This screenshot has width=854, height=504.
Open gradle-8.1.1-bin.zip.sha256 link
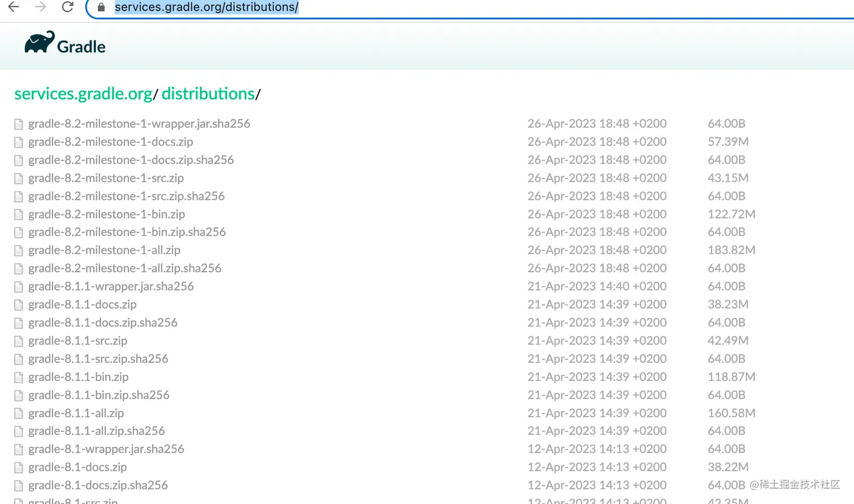(99, 395)
